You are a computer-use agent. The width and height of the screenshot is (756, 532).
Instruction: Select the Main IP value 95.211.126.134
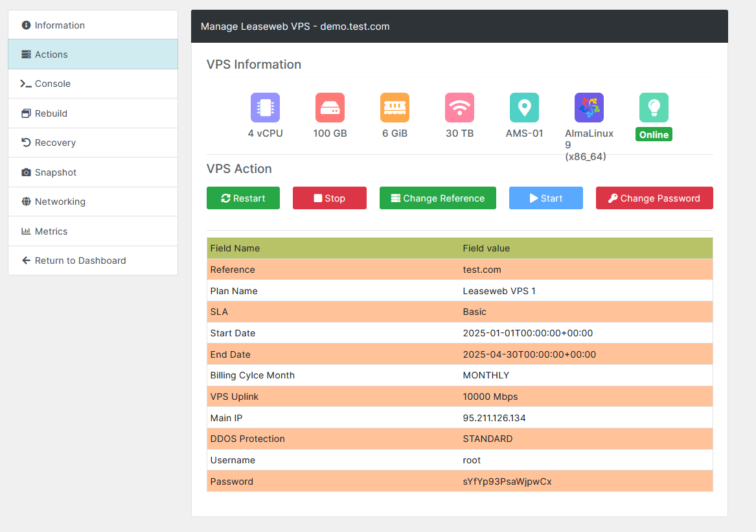(494, 418)
